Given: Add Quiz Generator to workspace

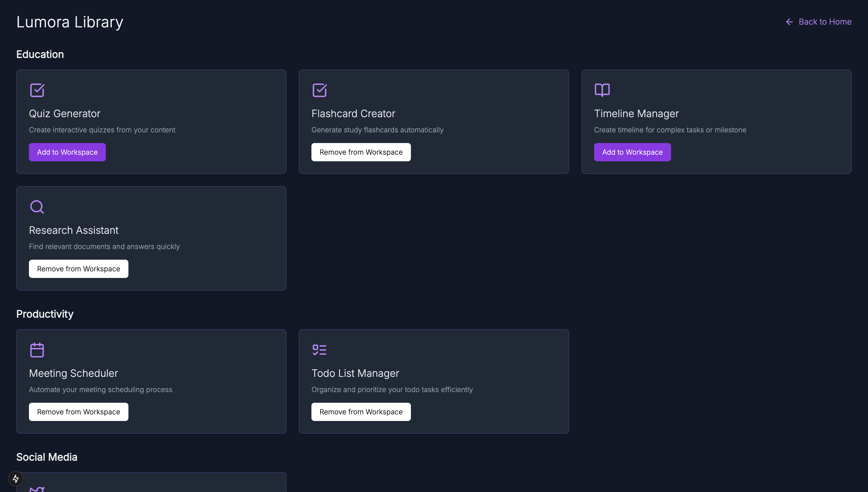Looking at the screenshot, I should click(67, 152).
